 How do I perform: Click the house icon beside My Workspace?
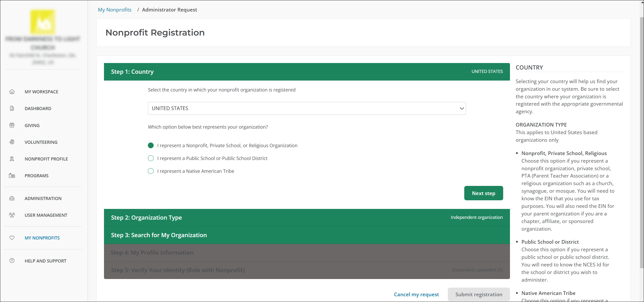pyautogui.click(x=12, y=92)
